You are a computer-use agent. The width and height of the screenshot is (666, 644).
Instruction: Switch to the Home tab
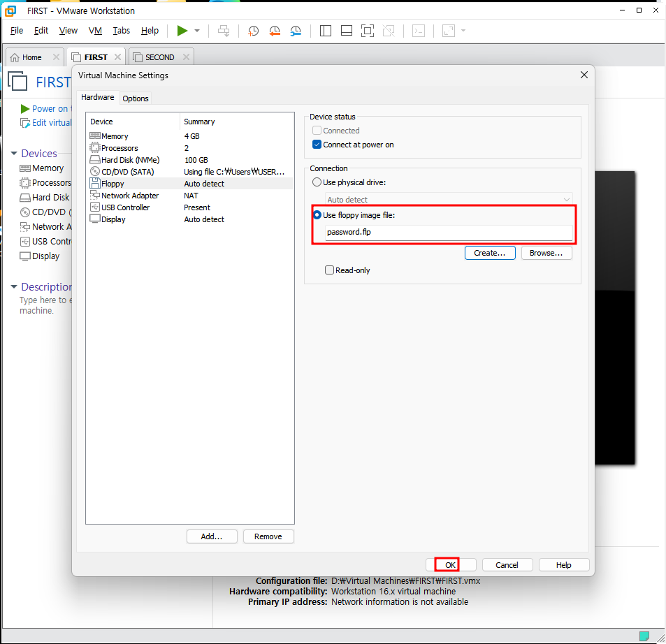(31, 57)
